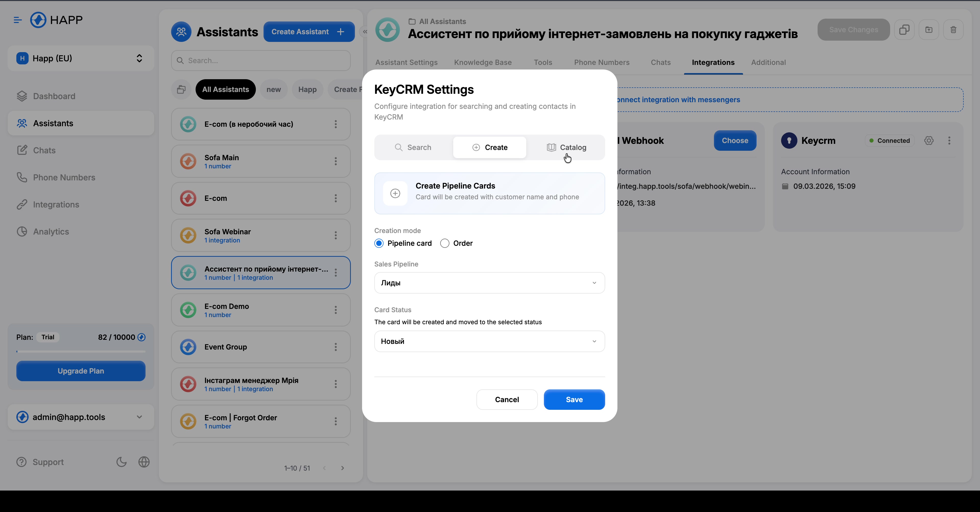Click the trash icon to delete the assistant
Image resolution: width=980 pixels, height=512 pixels.
click(953, 30)
